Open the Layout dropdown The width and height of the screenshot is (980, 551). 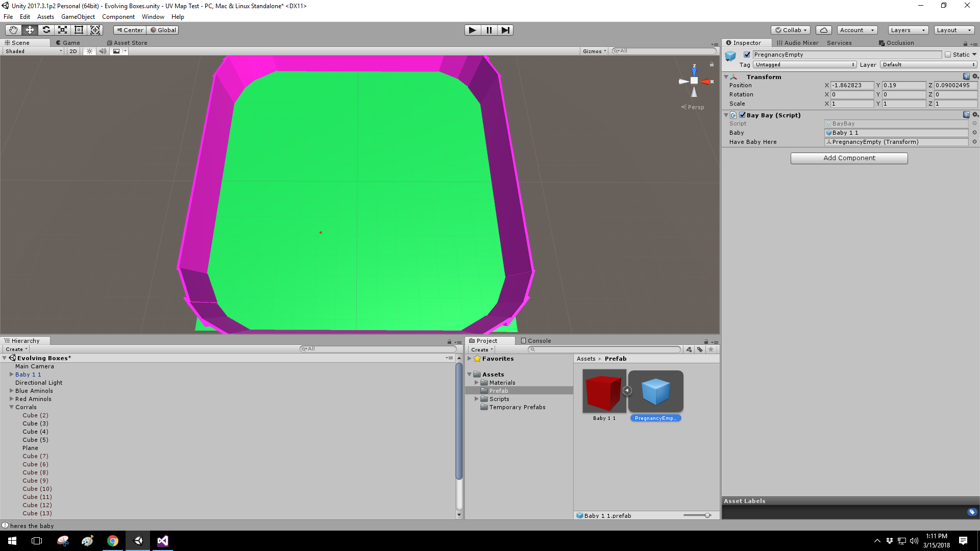click(953, 30)
